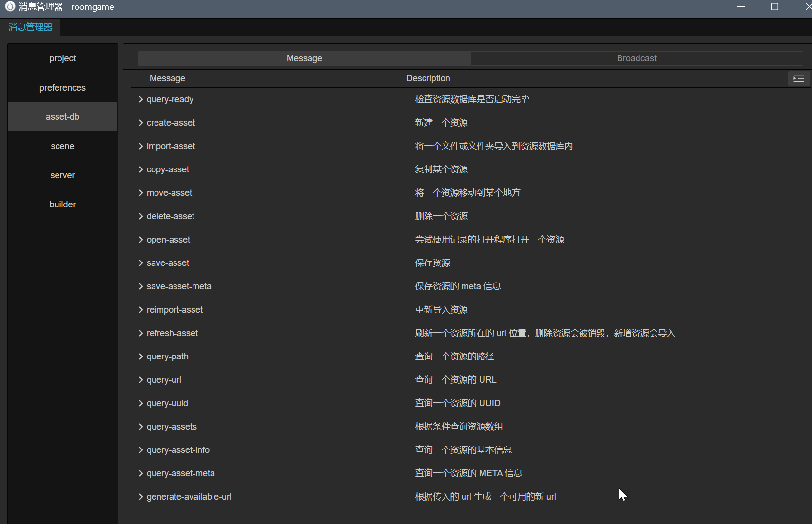This screenshot has height=524, width=812.
Task: Expand the save-asset-meta message row
Action: [x=141, y=286]
